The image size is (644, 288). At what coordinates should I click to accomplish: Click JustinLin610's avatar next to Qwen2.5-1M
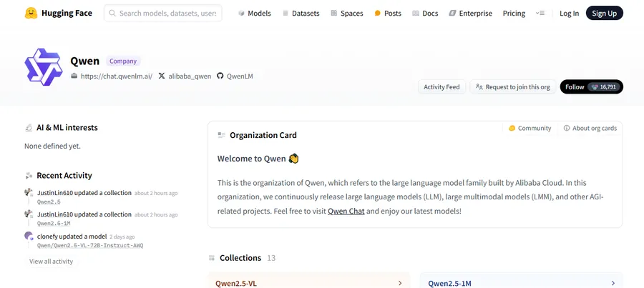pyautogui.click(x=29, y=214)
